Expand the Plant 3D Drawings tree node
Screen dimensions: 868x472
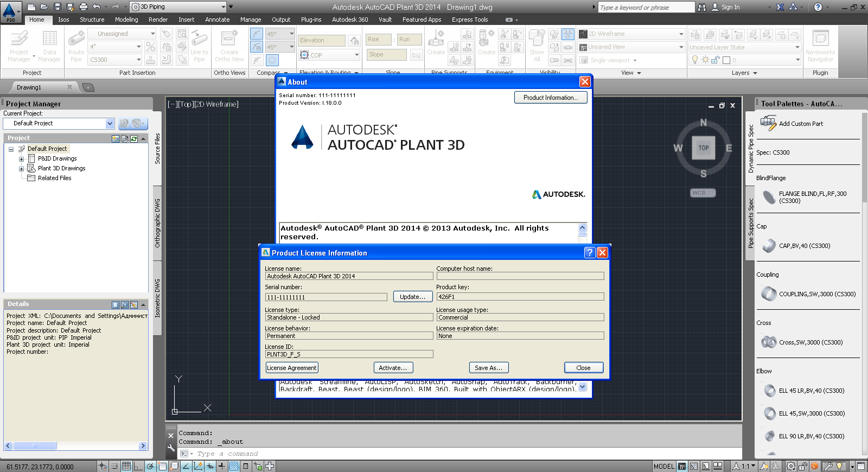pos(21,169)
